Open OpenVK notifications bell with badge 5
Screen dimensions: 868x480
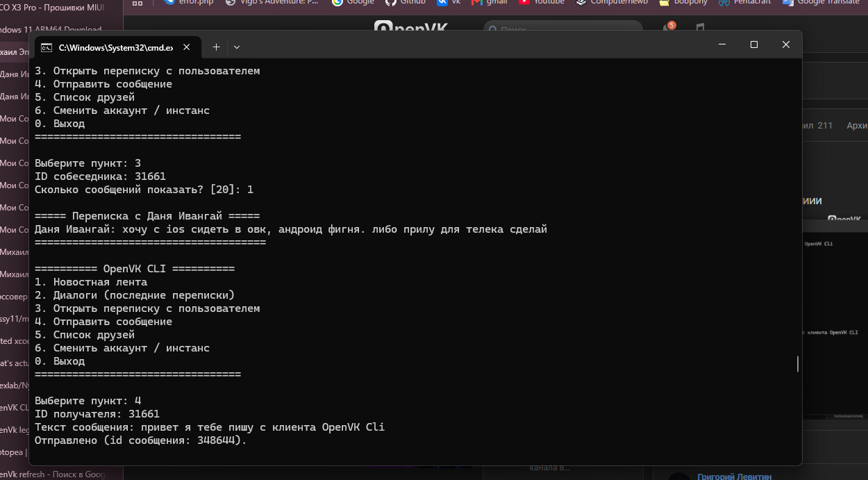[668, 28]
